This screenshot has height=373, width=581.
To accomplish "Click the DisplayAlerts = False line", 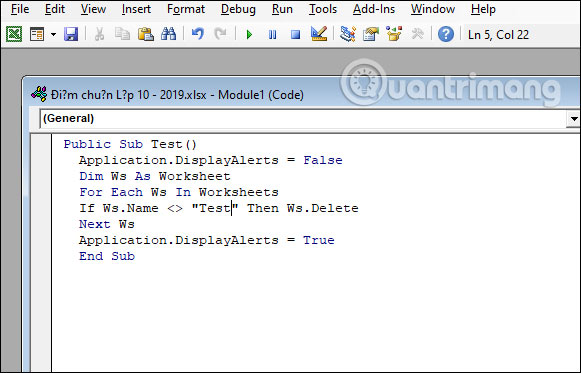I will click(210, 160).
